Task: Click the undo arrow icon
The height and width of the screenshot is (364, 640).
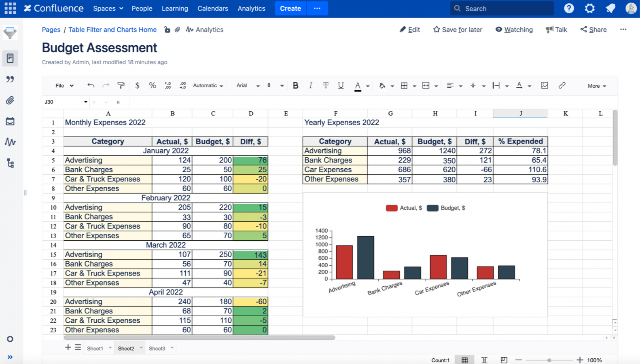Action: coord(91,85)
